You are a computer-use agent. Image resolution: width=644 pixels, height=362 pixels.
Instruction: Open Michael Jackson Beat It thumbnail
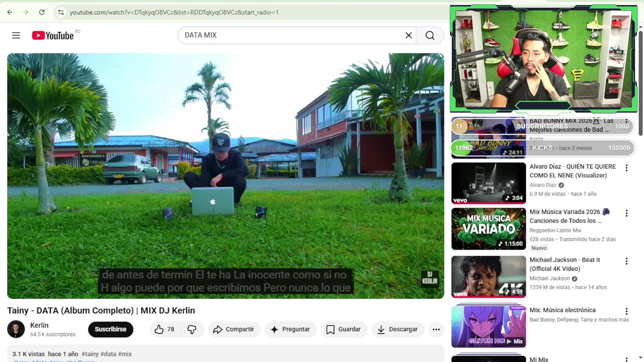point(489,277)
